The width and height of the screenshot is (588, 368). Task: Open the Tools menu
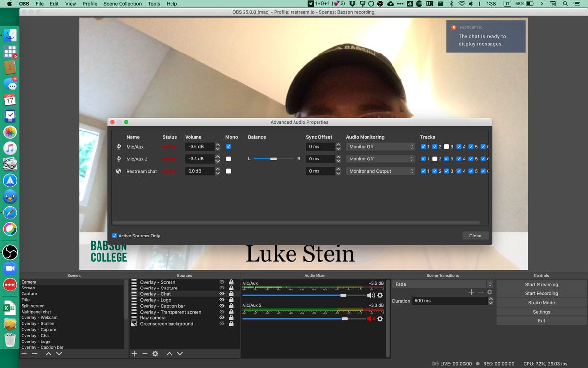point(154,4)
